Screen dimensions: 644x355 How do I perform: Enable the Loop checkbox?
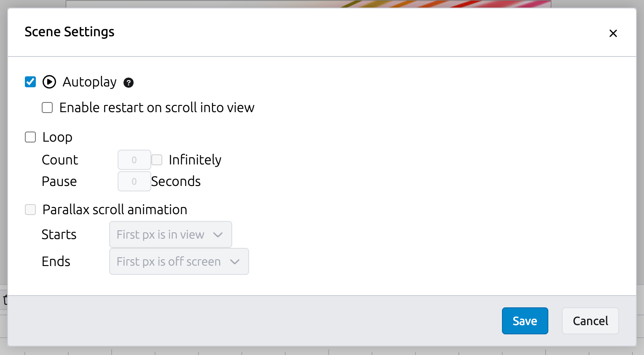click(x=30, y=137)
